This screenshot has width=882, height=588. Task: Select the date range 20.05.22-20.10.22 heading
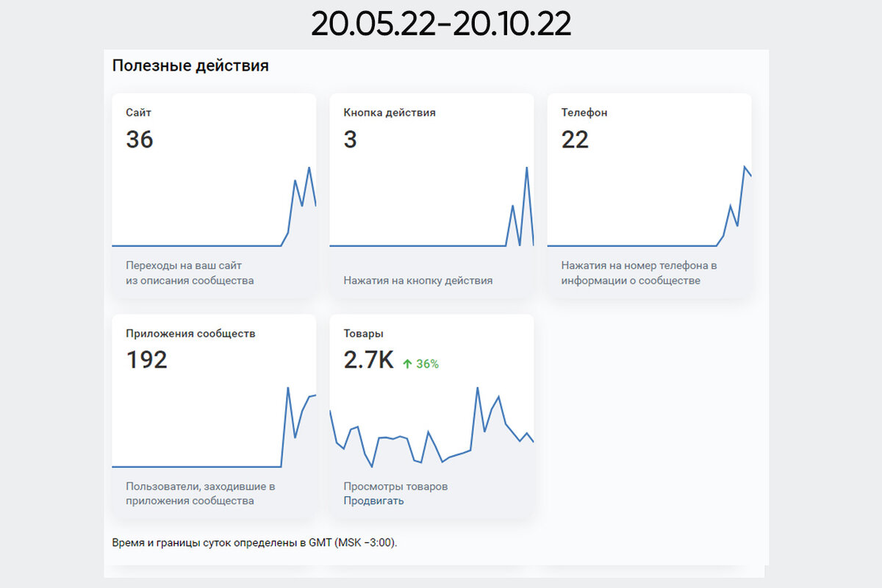click(441, 24)
